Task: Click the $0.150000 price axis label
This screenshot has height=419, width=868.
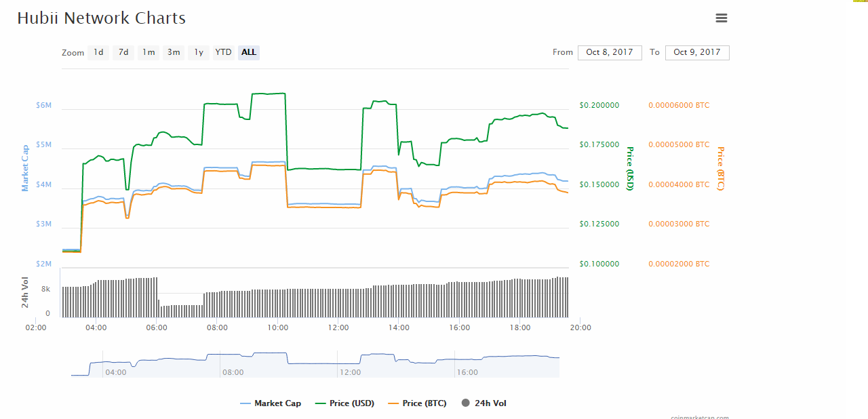Action: click(x=599, y=184)
